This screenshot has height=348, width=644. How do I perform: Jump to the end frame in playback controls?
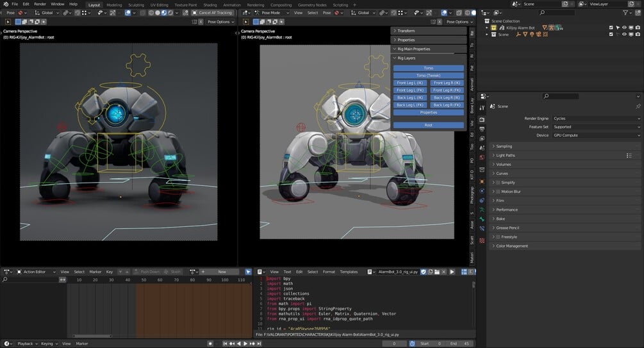point(259,344)
